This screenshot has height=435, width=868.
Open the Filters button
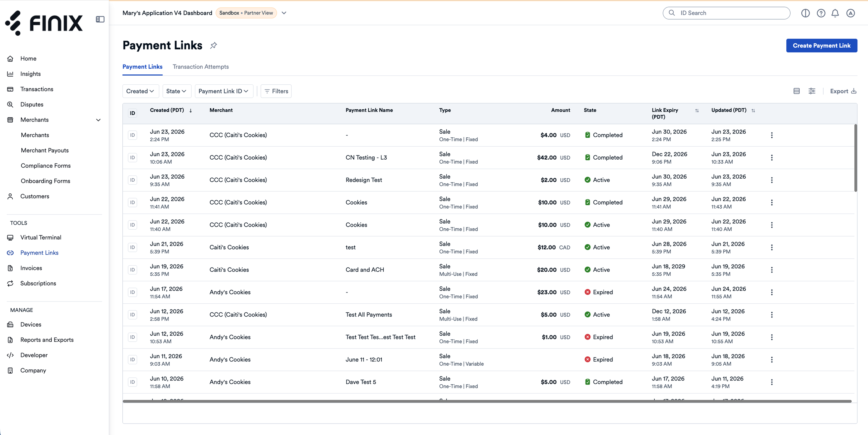pos(276,91)
